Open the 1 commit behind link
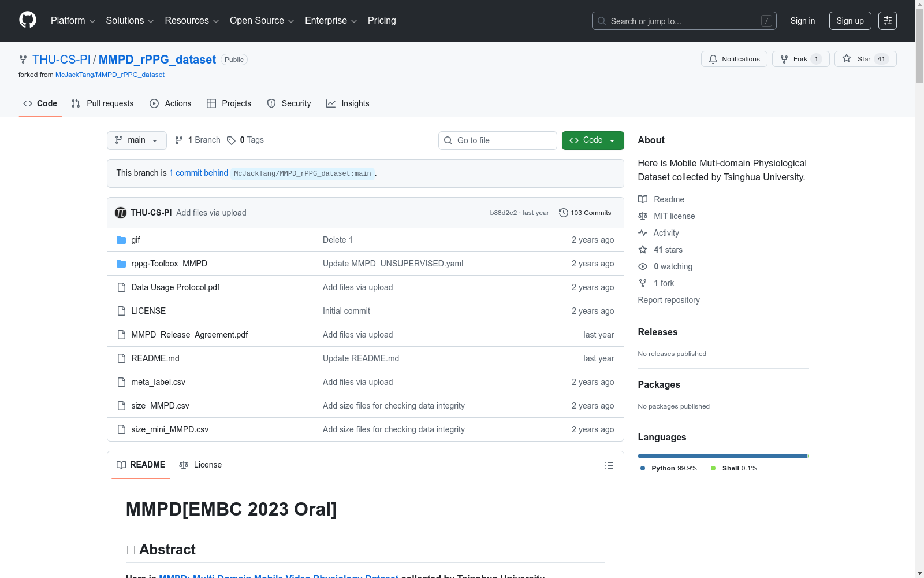 tap(199, 173)
